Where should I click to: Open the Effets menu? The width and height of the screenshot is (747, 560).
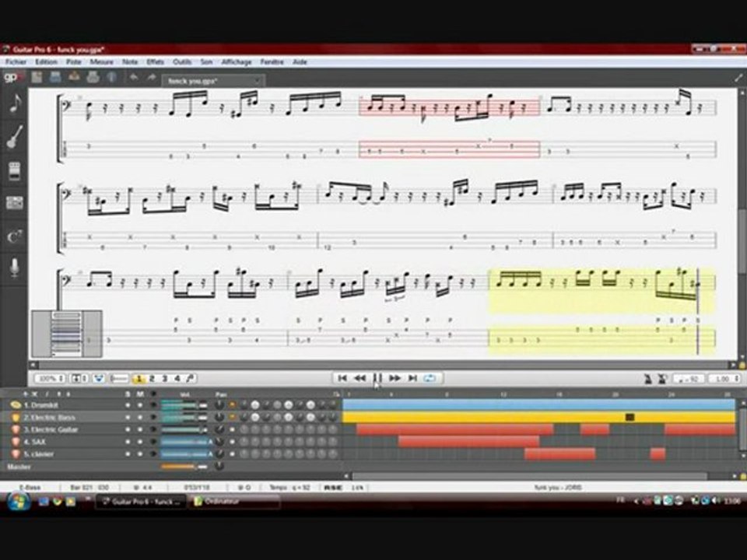coord(156,62)
